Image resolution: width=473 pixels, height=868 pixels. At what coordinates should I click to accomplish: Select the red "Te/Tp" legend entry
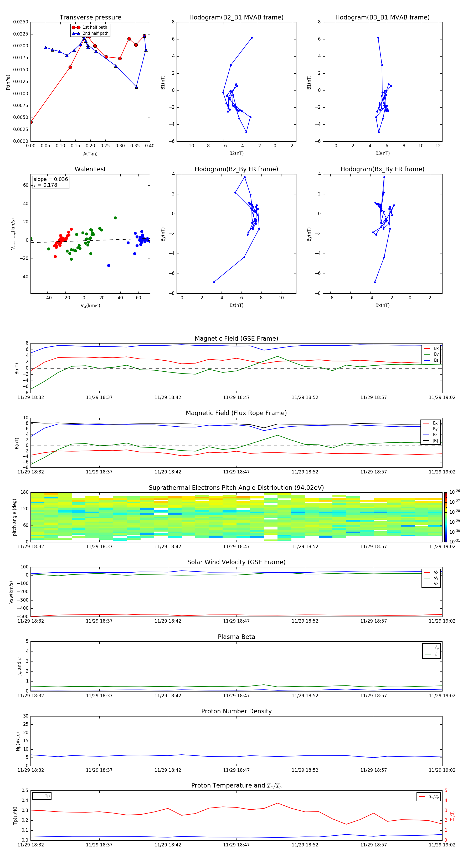tap(429, 796)
